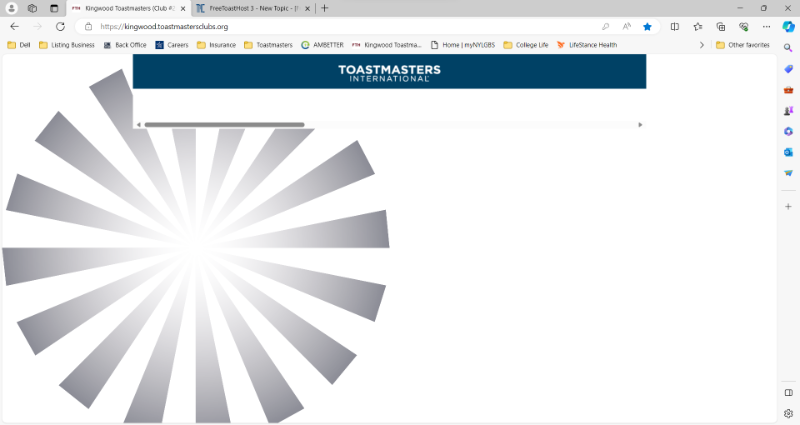Image resolution: width=800 pixels, height=425 pixels.
Task: Open the sidebar Tools briefcase icon
Action: (x=788, y=89)
